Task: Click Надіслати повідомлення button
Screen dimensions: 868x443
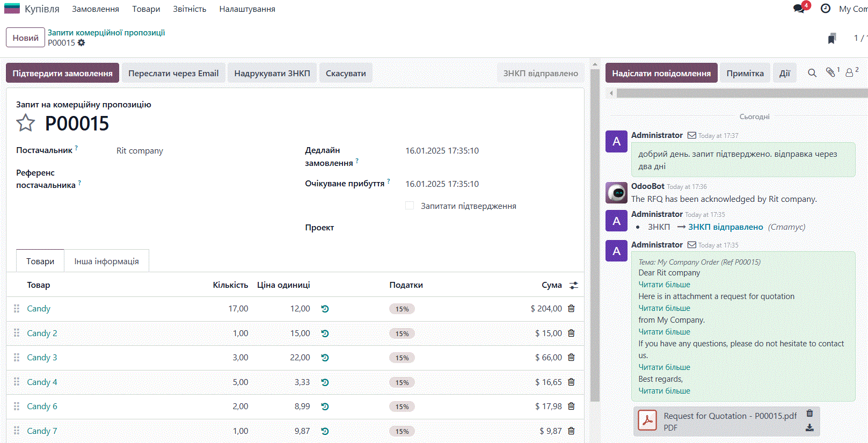Action: 661,73
